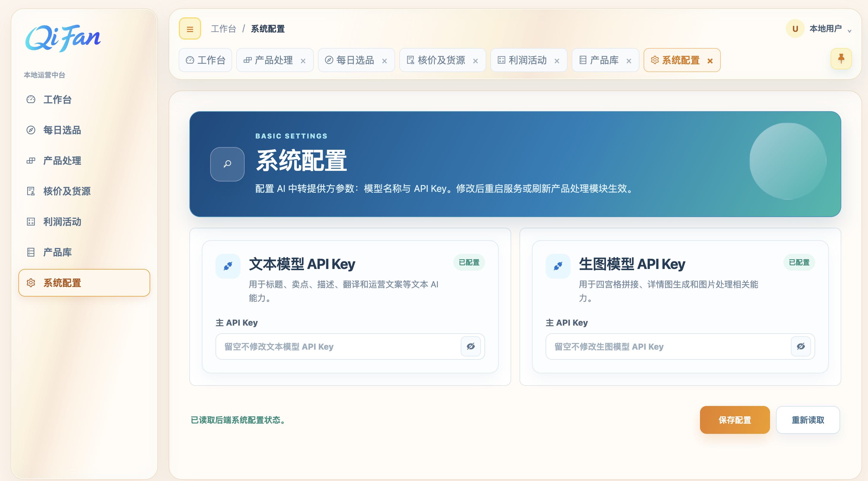Toggle visibility of 文本模型 API Key

[x=471, y=346]
